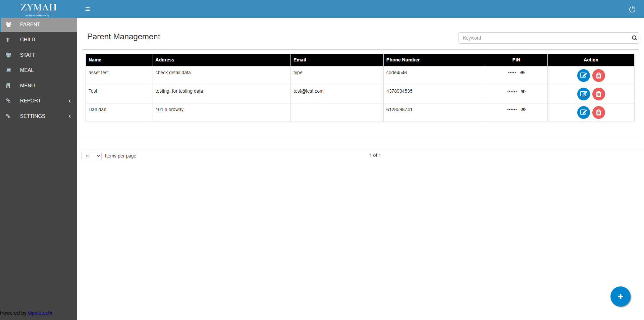Click the blue add parent plus button
The height and width of the screenshot is (320, 644).
(620, 296)
